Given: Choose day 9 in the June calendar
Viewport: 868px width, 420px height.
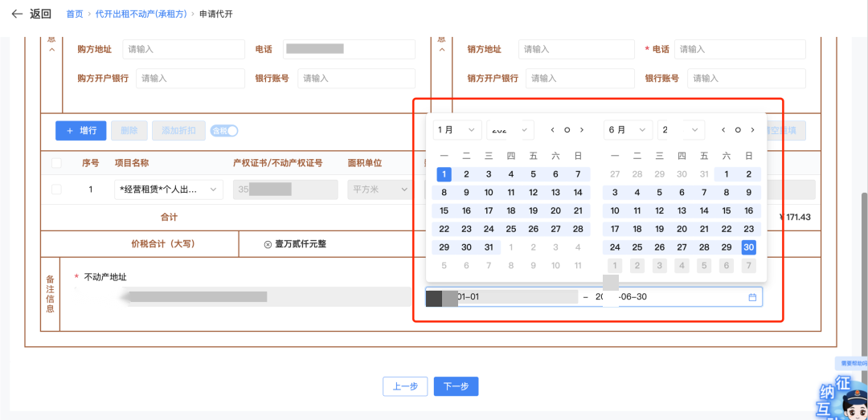Looking at the screenshot, I should click(x=749, y=193).
